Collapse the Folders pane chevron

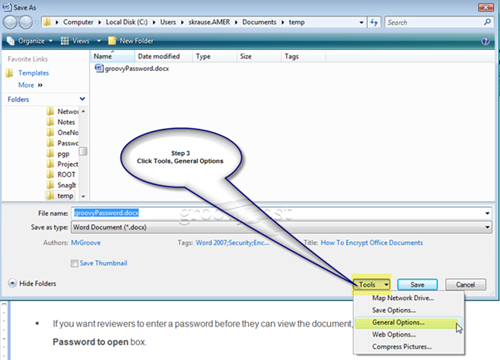(x=82, y=99)
